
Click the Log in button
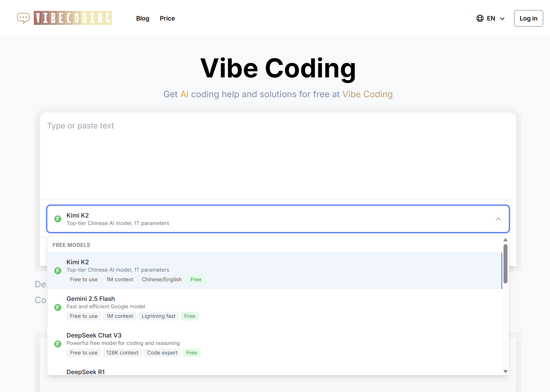coord(528,18)
